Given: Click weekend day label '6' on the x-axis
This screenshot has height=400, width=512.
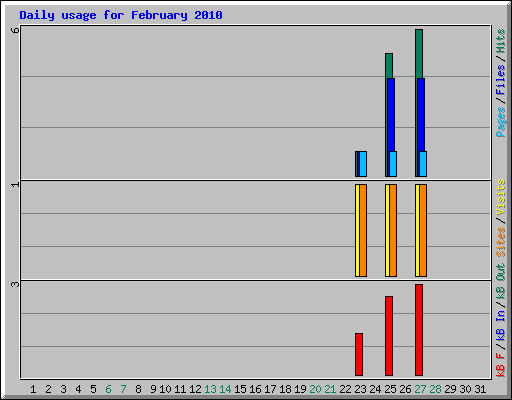Looking at the screenshot, I should (x=108, y=389).
